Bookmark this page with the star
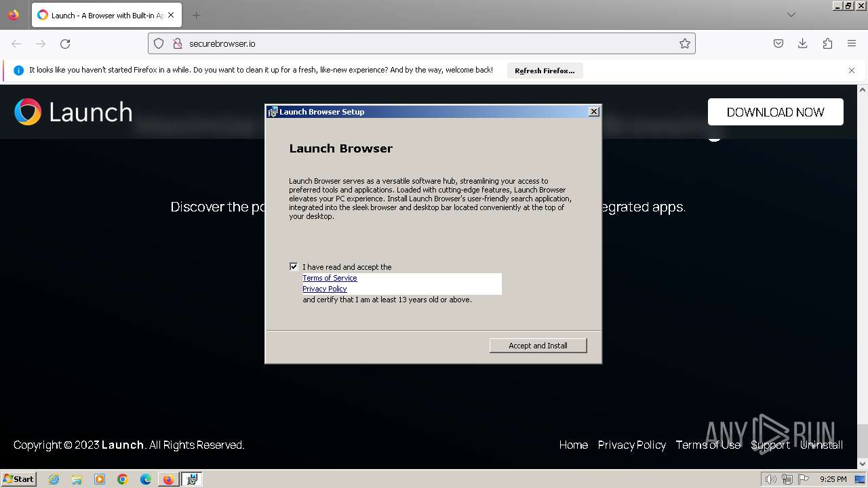This screenshot has height=488, width=868. pyautogui.click(x=685, y=43)
